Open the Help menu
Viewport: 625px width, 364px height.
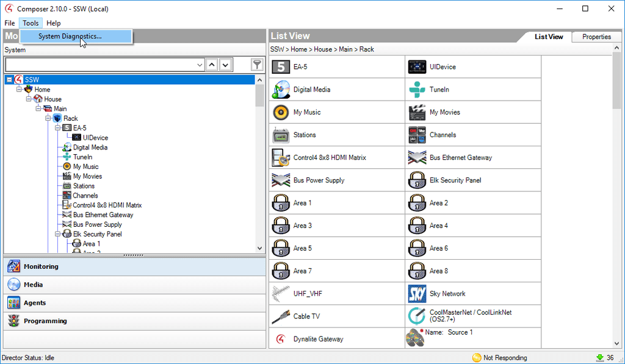54,23
